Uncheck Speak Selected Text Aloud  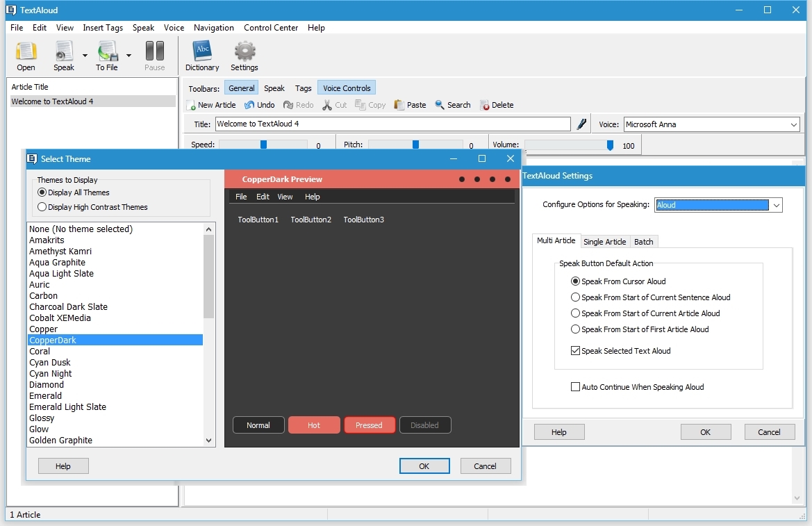[575, 351]
